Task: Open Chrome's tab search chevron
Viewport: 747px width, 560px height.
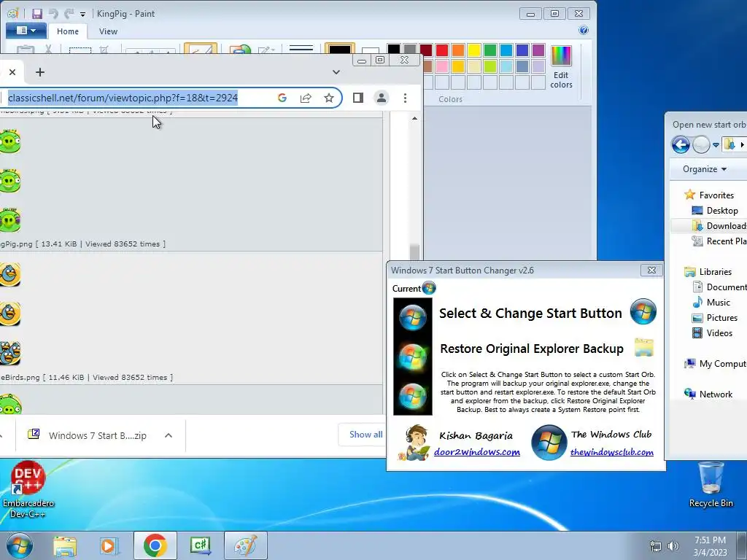Action: (x=336, y=72)
